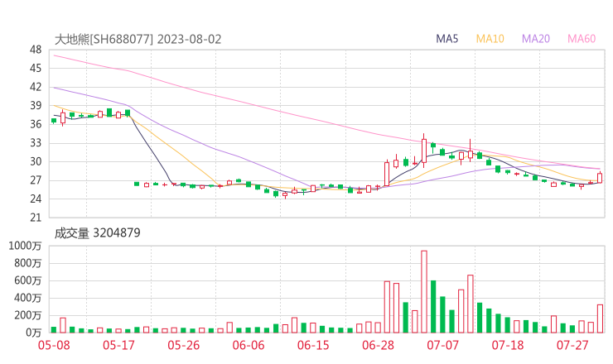Viewport: 613px width, 364px height.
Task: Click the 06-15 date label
Action: (x=313, y=346)
